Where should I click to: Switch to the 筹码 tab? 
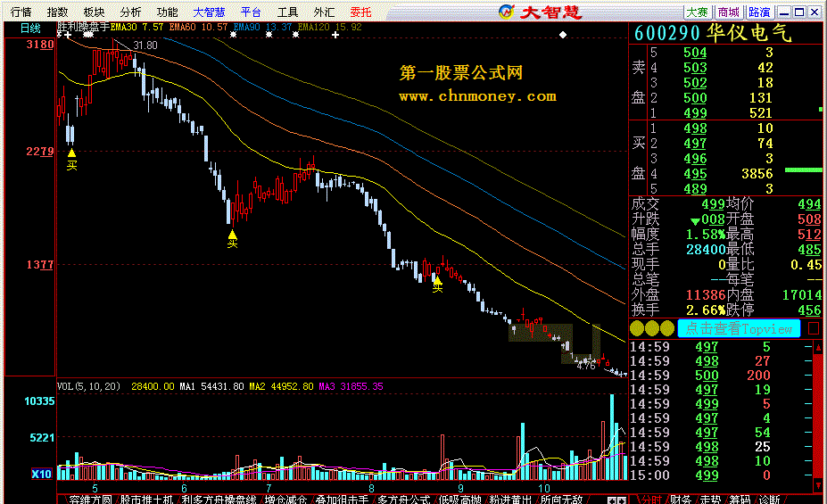(740, 500)
